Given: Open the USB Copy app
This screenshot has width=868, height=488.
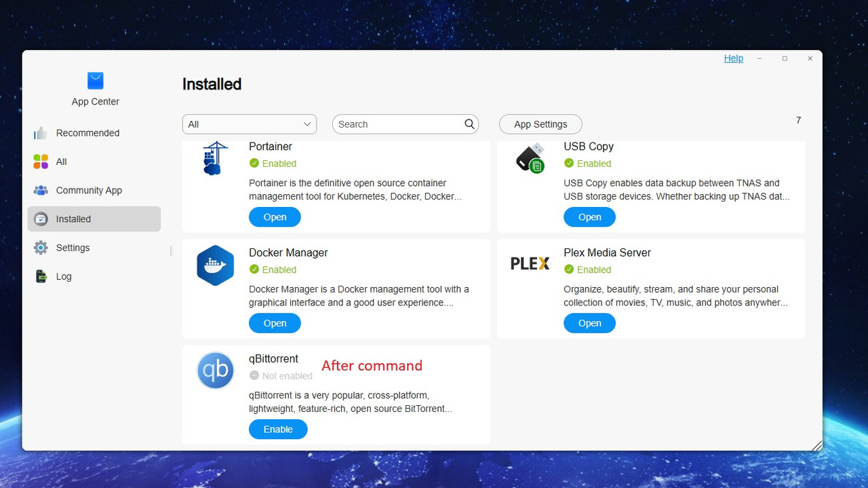Looking at the screenshot, I should click(589, 217).
